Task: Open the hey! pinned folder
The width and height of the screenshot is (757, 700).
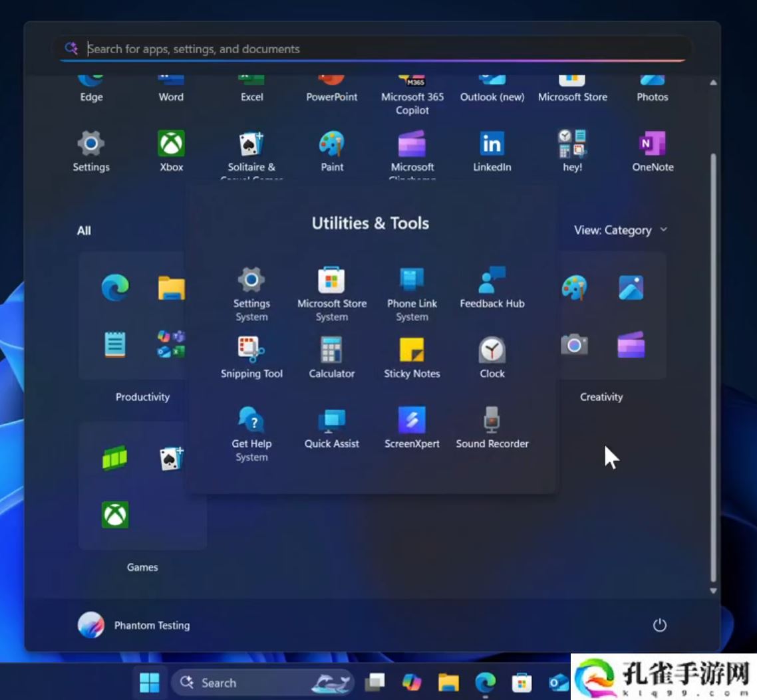Action: pos(572,151)
